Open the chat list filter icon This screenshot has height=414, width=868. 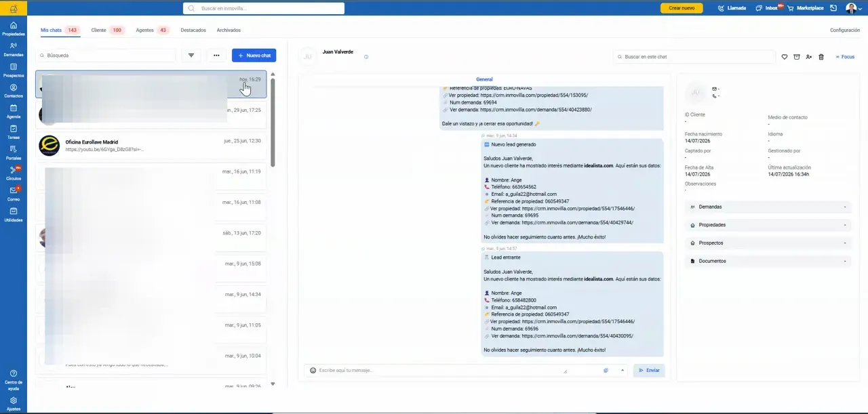pyautogui.click(x=191, y=56)
